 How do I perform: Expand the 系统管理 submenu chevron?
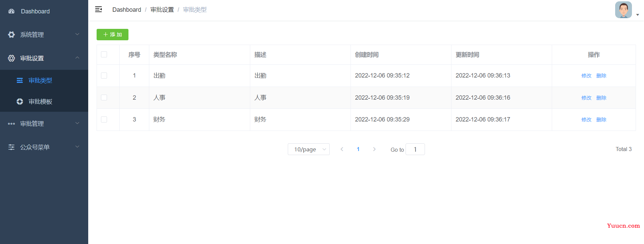pos(77,34)
